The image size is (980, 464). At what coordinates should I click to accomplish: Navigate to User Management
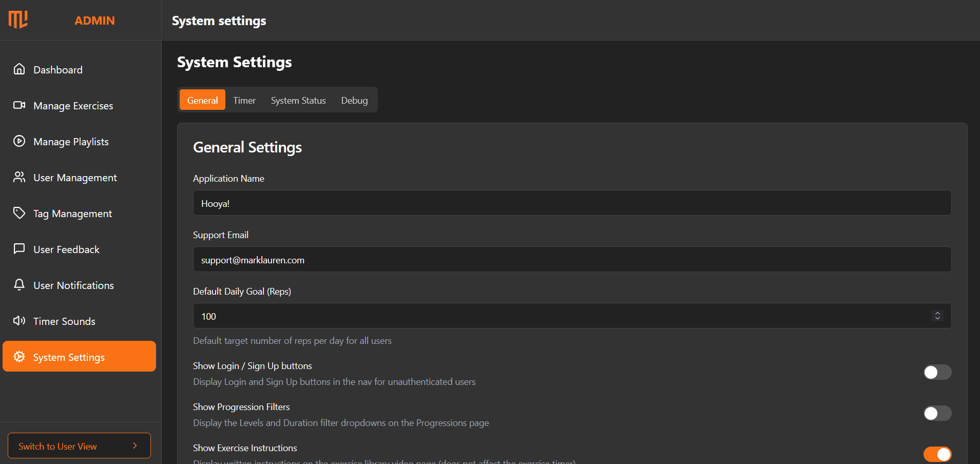(x=79, y=177)
